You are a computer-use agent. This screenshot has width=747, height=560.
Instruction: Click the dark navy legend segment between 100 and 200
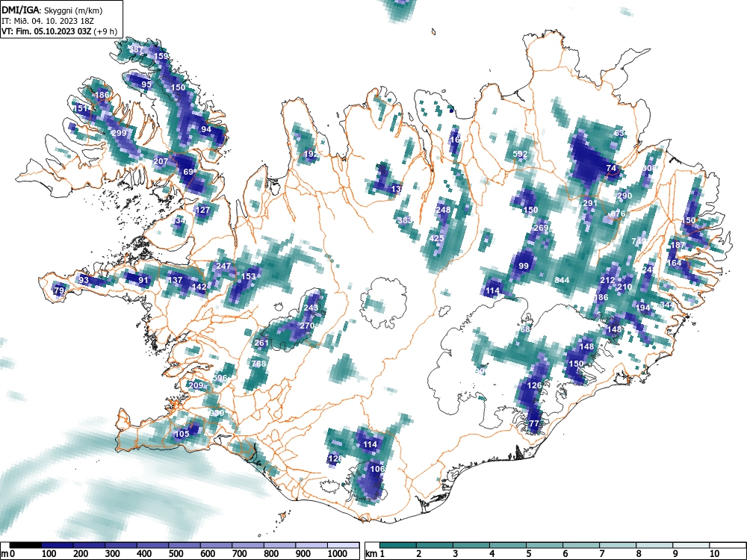(58, 545)
